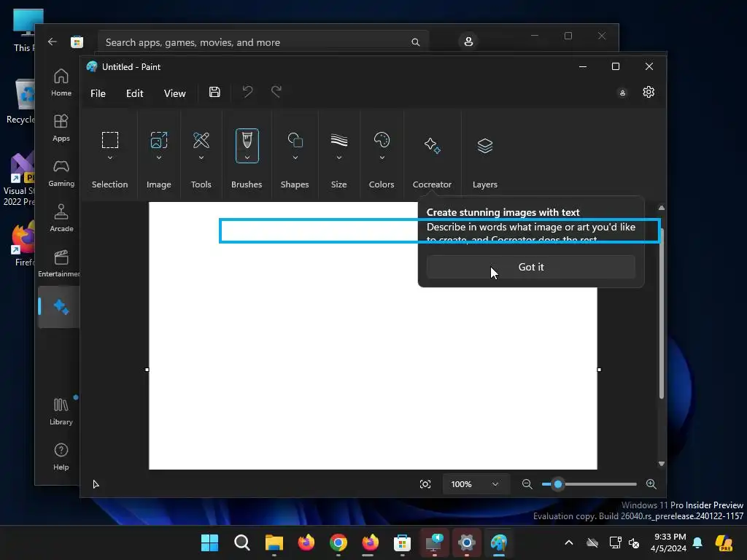Image resolution: width=747 pixels, height=560 pixels.
Task: Launch the Cocreator sparkle icon
Action: pyautogui.click(x=432, y=145)
